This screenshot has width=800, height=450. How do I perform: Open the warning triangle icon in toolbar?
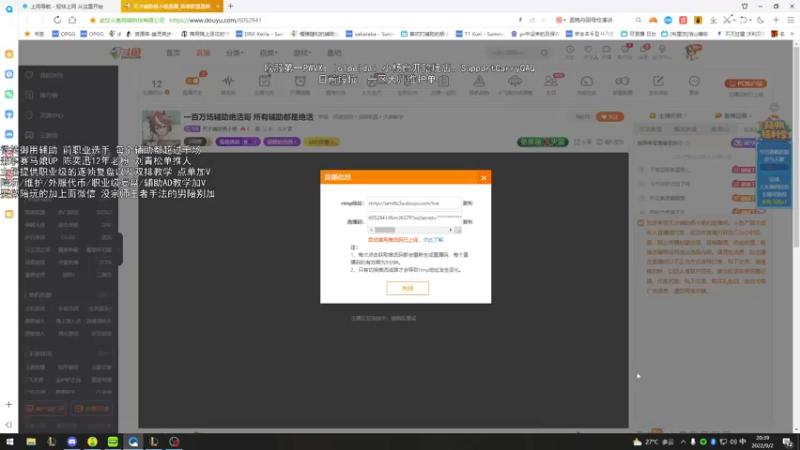pos(479,81)
